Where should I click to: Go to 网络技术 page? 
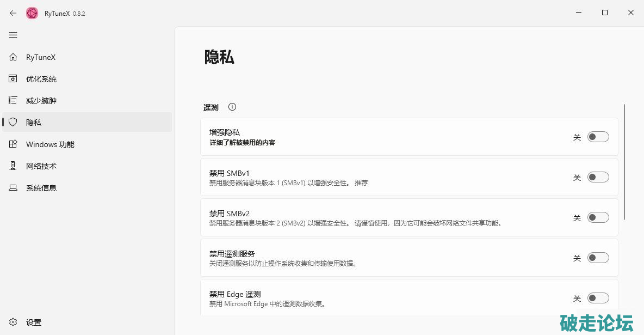pyautogui.click(x=41, y=166)
